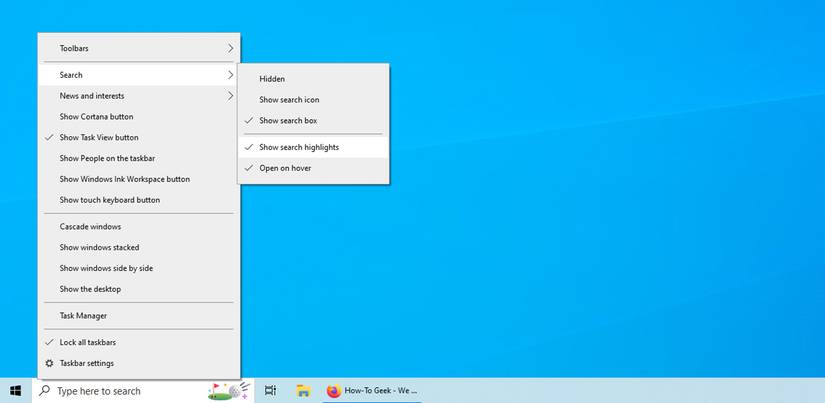Select Show search icon option
Screen dimensions: 825x403
(313, 99)
